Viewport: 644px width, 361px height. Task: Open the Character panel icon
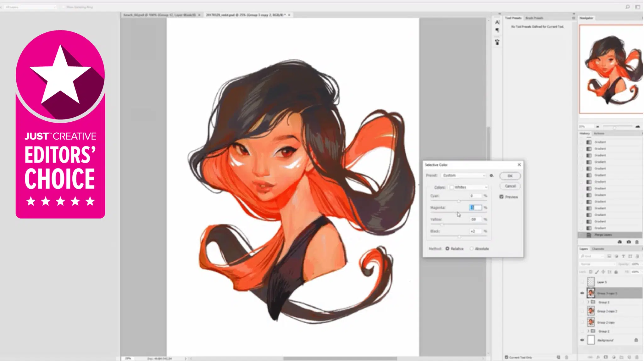click(x=497, y=22)
